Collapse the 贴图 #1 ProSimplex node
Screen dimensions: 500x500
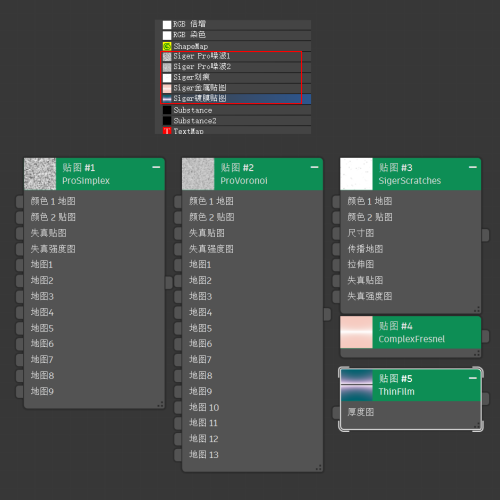point(156,167)
